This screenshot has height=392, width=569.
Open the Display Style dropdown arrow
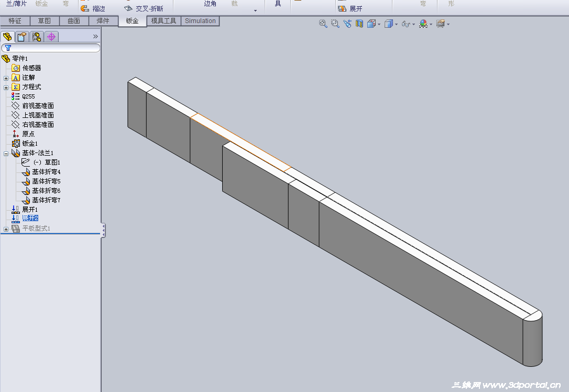(396, 24)
